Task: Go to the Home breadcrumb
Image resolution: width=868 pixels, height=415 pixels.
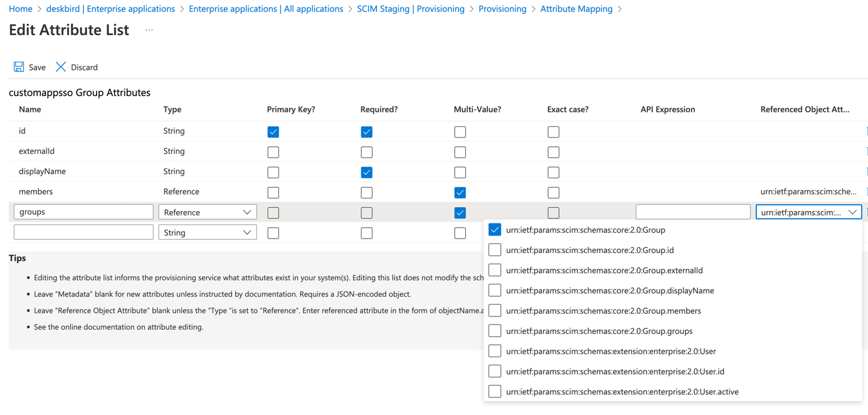Action: tap(21, 9)
